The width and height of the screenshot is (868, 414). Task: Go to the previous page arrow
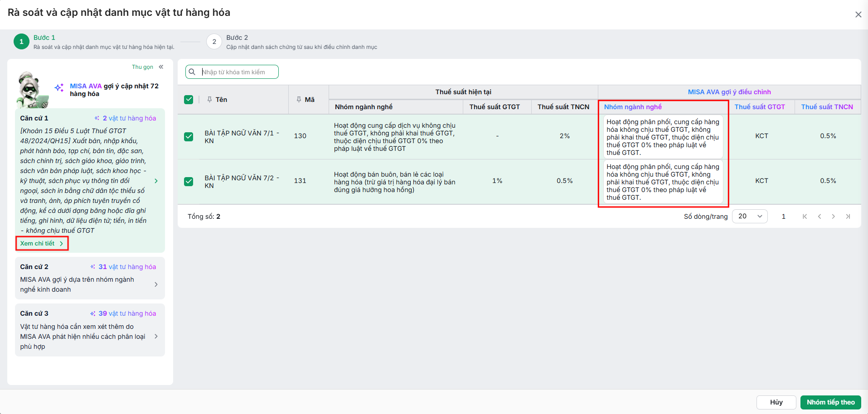point(819,217)
